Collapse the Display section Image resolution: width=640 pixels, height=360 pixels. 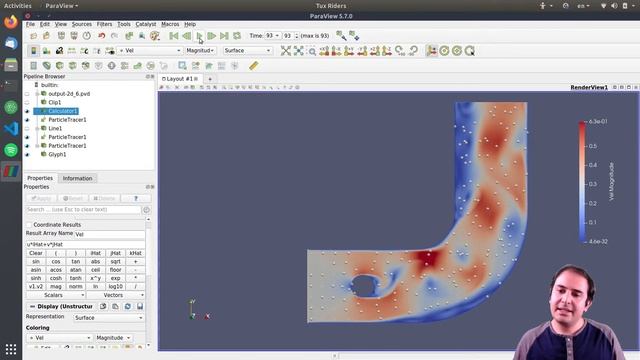(x=32, y=307)
